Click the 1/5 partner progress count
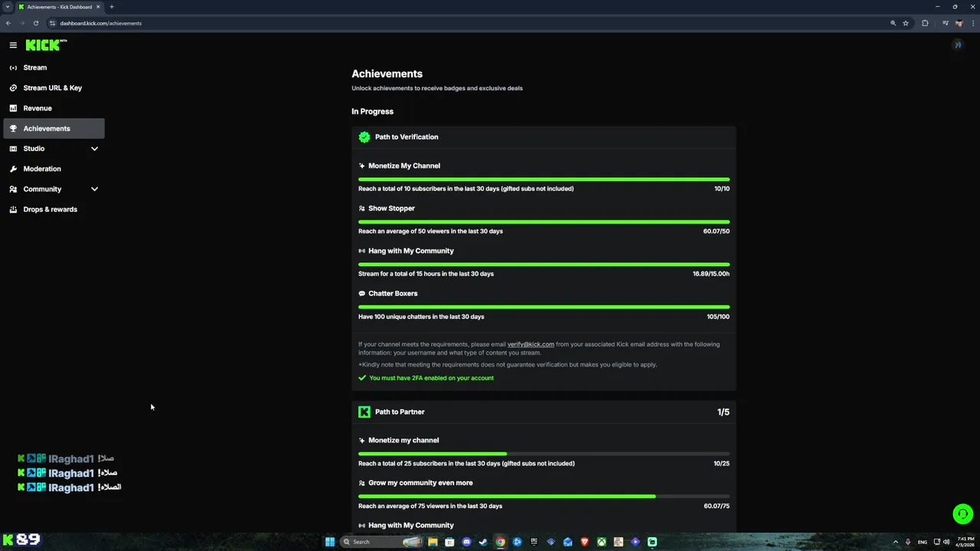The width and height of the screenshot is (980, 551). click(724, 412)
